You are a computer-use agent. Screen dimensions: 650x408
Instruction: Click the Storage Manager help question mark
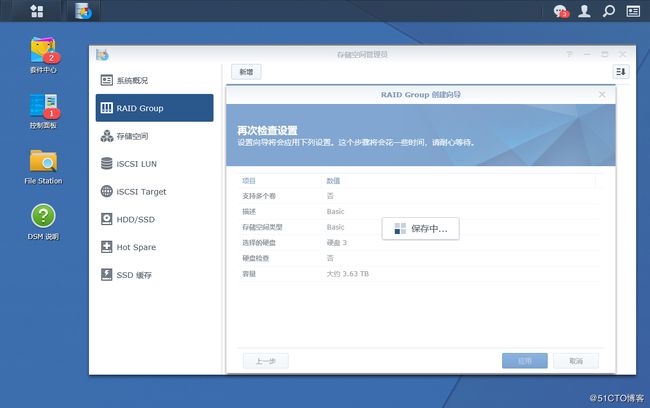tap(570, 54)
